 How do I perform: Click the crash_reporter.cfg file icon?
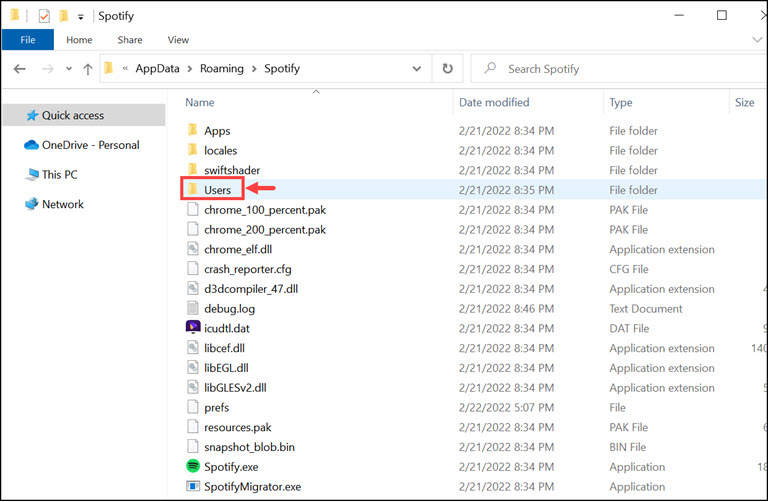coord(192,268)
